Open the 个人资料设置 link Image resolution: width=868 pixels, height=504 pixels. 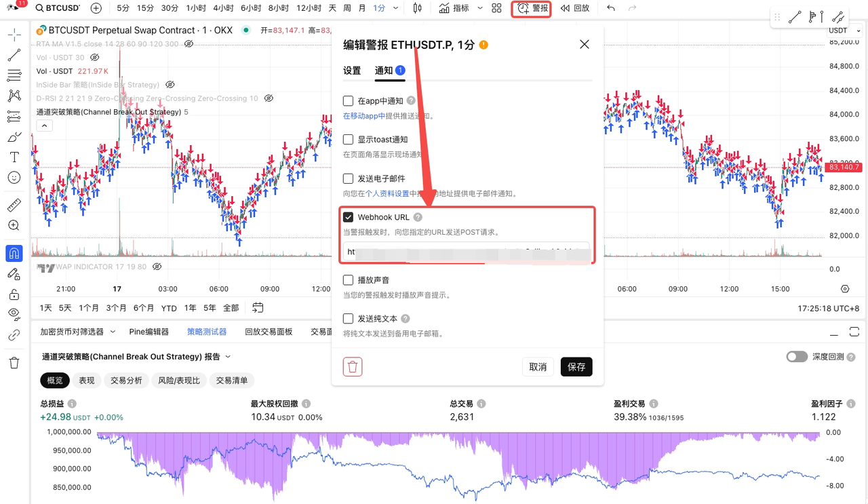387,193
